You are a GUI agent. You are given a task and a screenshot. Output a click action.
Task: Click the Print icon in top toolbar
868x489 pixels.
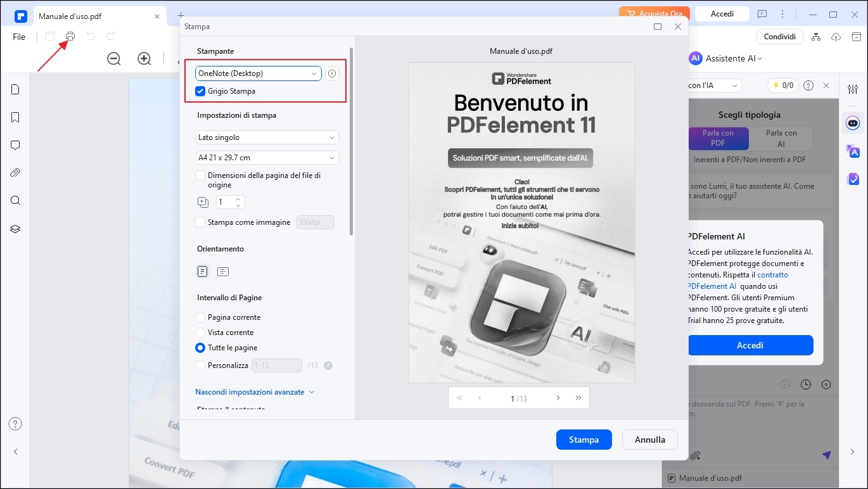pos(70,37)
